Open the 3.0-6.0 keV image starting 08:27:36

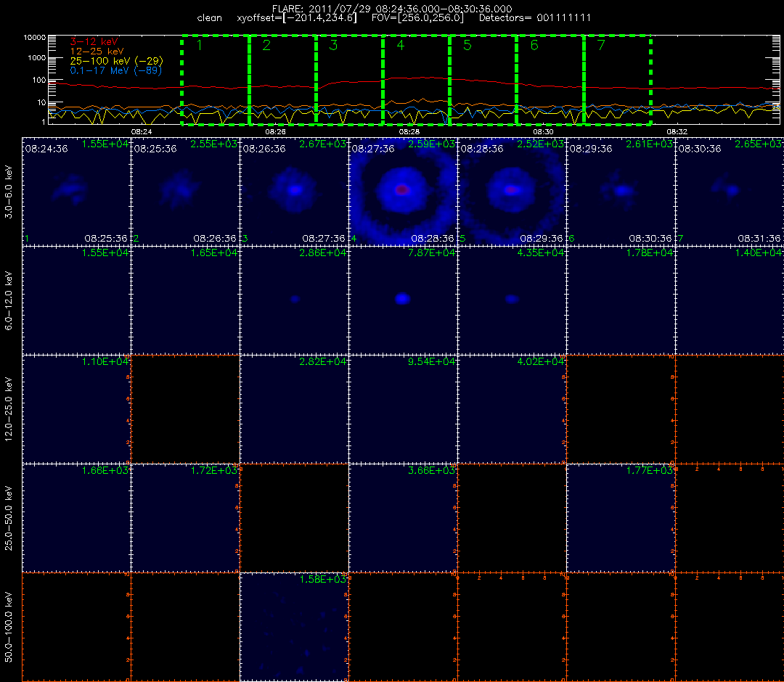tap(403, 191)
